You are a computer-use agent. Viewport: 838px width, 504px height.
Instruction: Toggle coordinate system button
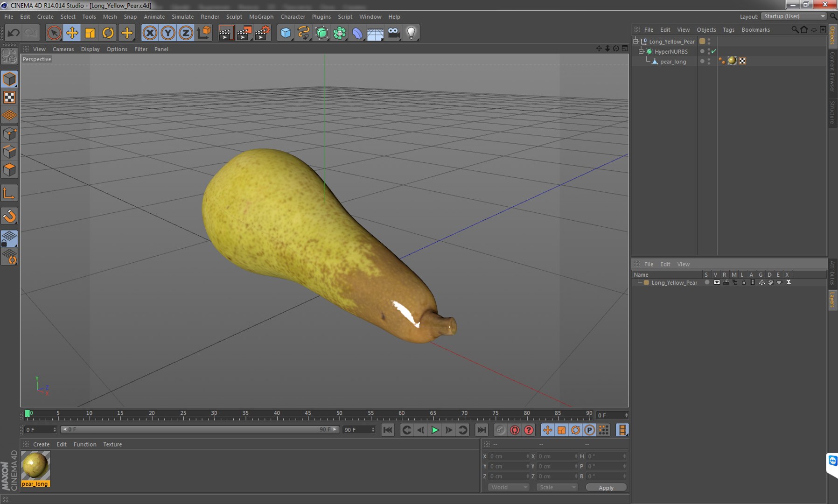204,33
